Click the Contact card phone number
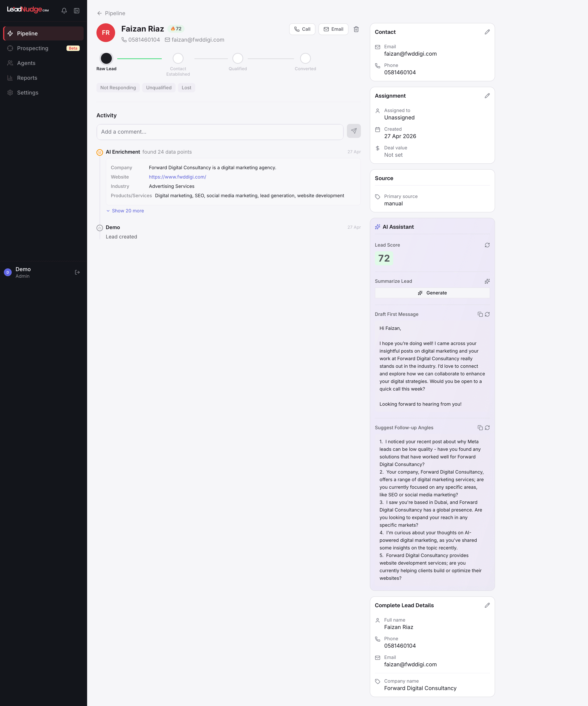Viewport: 588px width, 706px height. (x=400, y=72)
